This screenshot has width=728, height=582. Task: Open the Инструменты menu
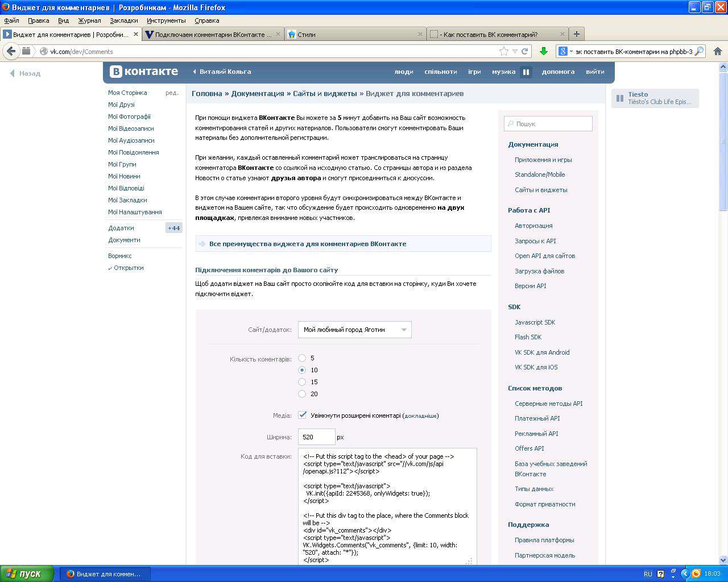(166, 20)
